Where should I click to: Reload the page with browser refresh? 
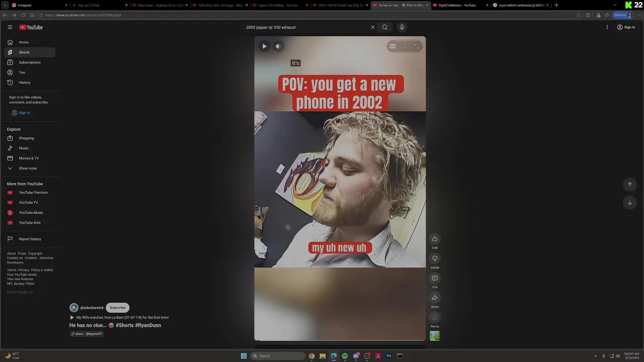(x=23, y=15)
